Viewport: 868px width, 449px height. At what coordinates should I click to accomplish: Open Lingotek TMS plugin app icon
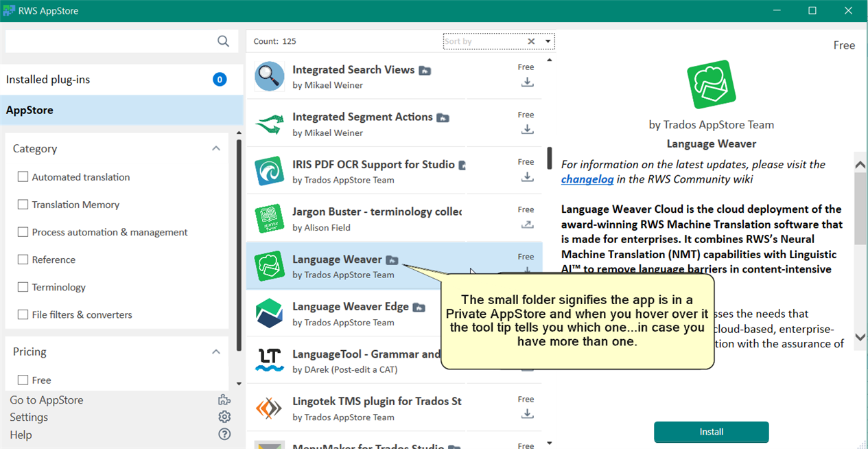pos(270,409)
